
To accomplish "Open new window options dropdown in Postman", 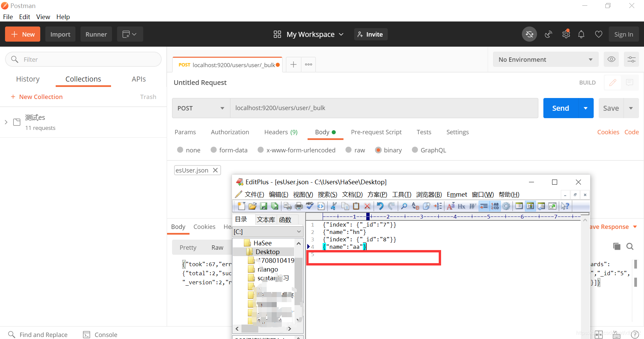I will pyautogui.click(x=130, y=34).
